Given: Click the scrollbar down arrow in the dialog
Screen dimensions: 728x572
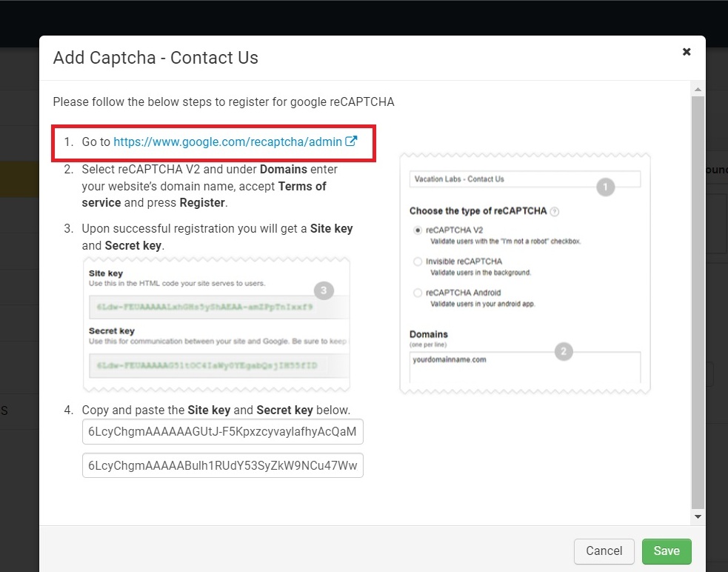Looking at the screenshot, I should pyautogui.click(x=698, y=516).
